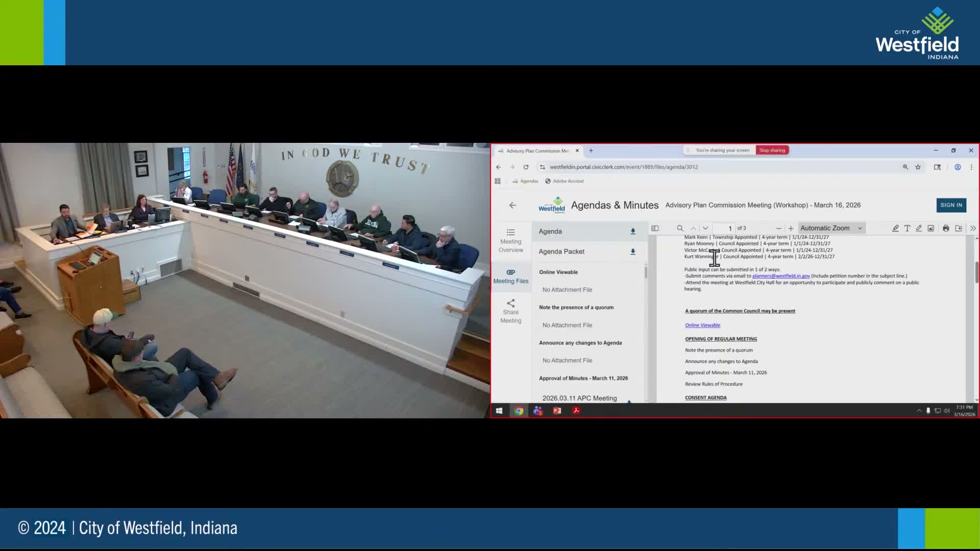Zoom in with the plus icon
The height and width of the screenshot is (551, 980).
click(791, 228)
